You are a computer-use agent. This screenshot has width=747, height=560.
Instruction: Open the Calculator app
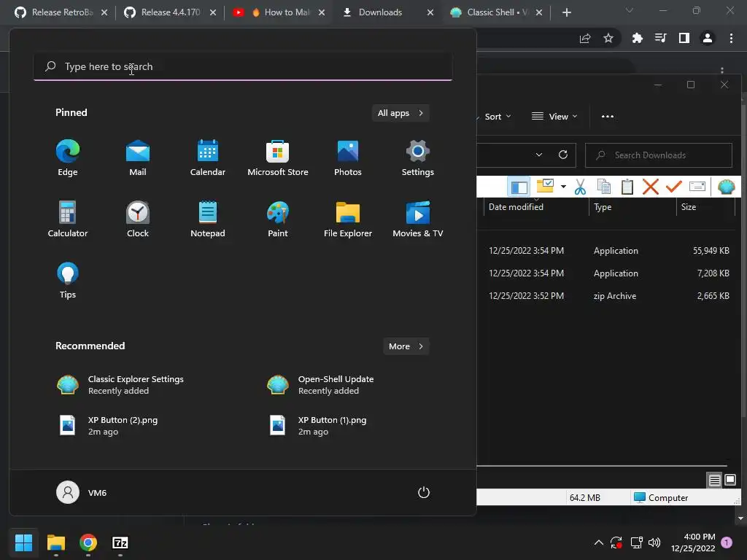pyautogui.click(x=68, y=219)
